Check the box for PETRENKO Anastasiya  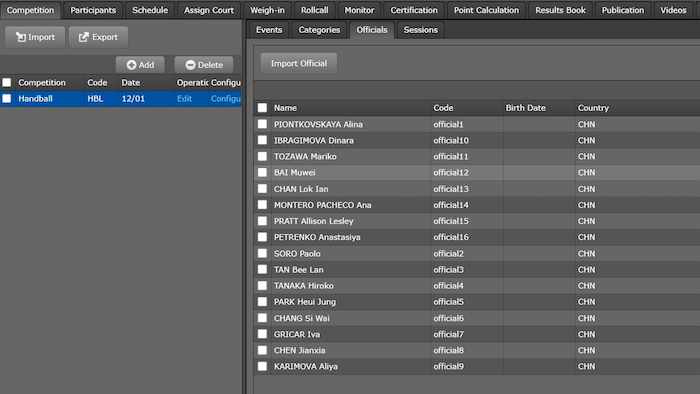[x=262, y=237]
